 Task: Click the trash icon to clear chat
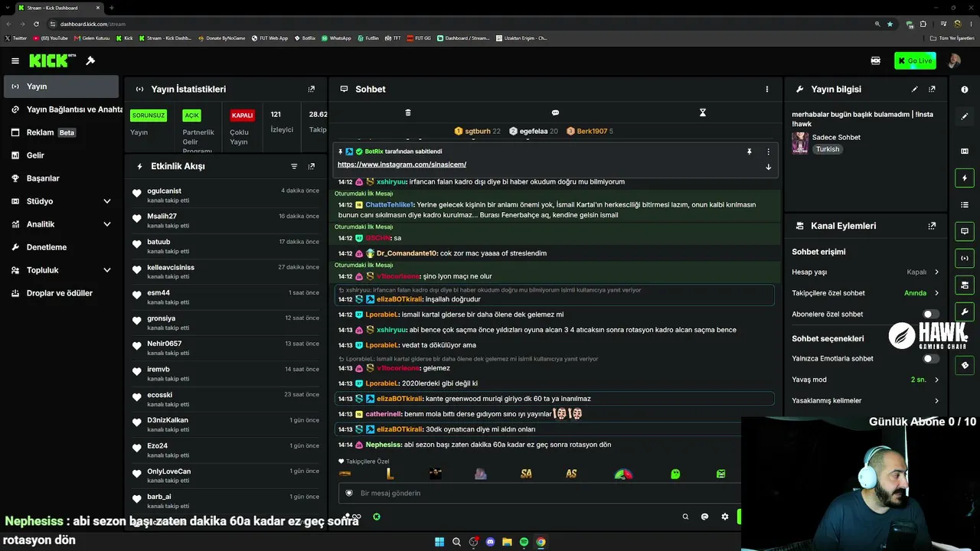[408, 112]
